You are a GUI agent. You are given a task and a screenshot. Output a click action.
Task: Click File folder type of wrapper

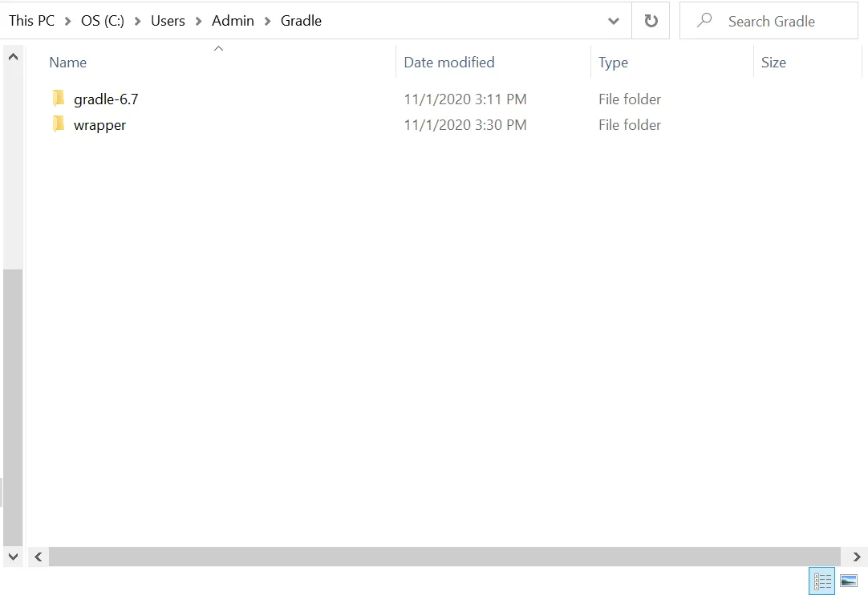coord(630,124)
